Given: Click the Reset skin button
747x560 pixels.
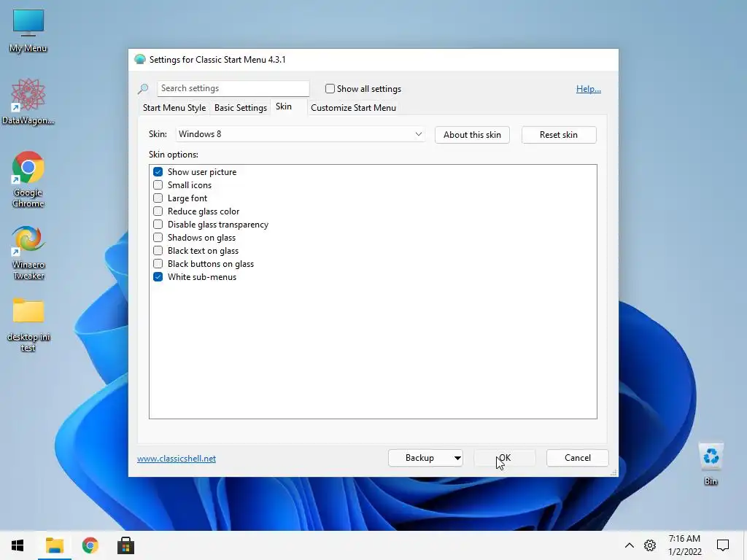Looking at the screenshot, I should [559, 135].
